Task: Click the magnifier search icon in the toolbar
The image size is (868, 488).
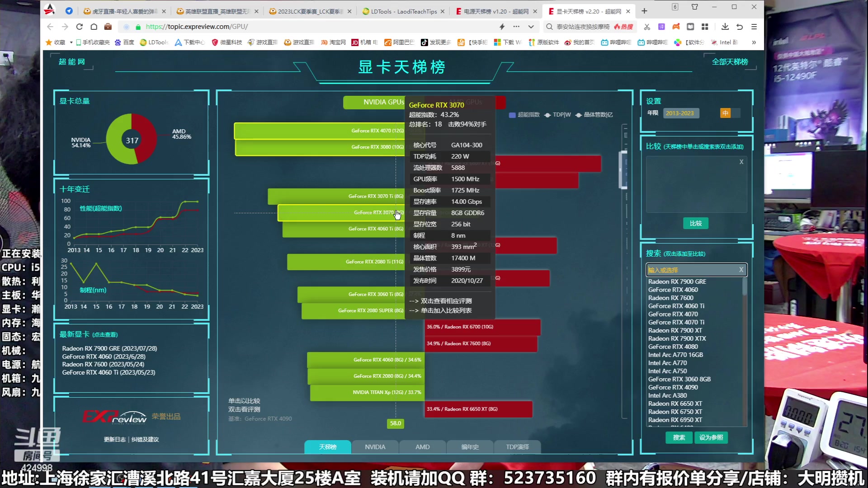Action: [549, 27]
